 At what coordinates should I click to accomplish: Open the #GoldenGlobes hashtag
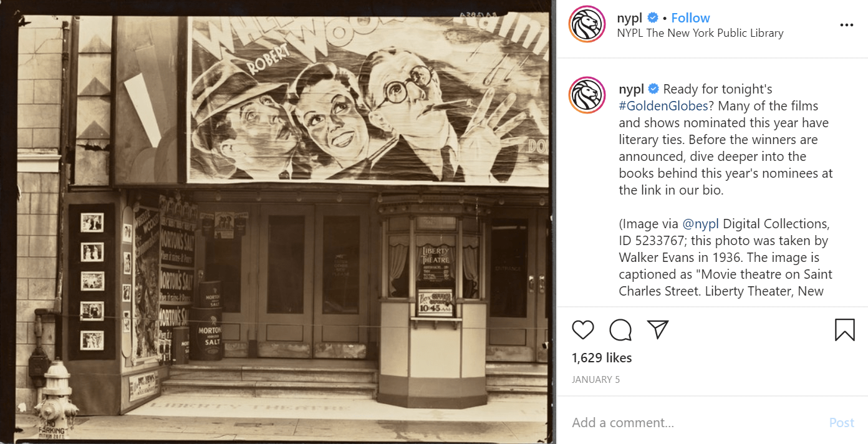point(663,106)
